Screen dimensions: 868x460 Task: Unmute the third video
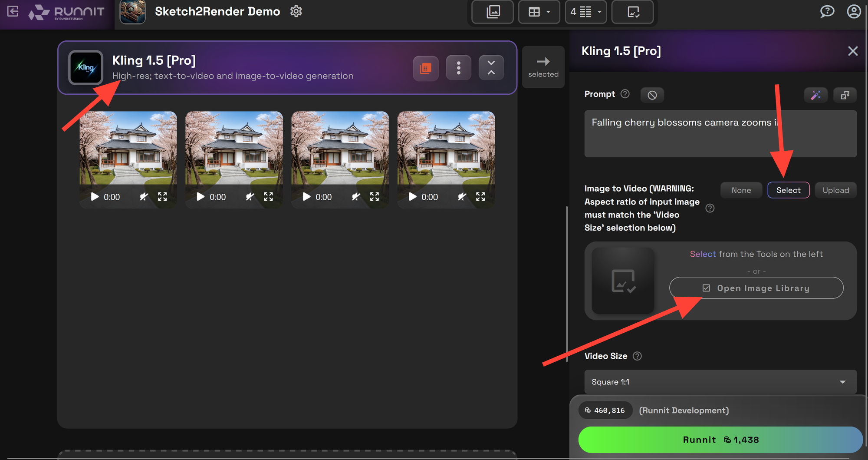point(356,197)
